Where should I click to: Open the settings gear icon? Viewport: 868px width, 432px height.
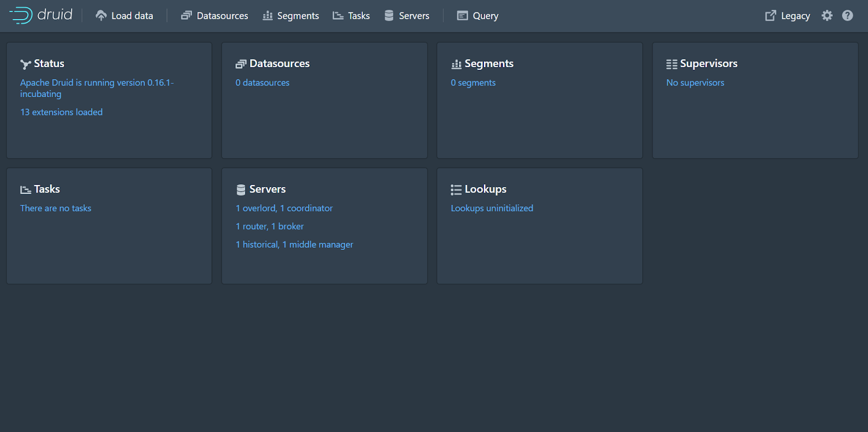pos(827,16)
